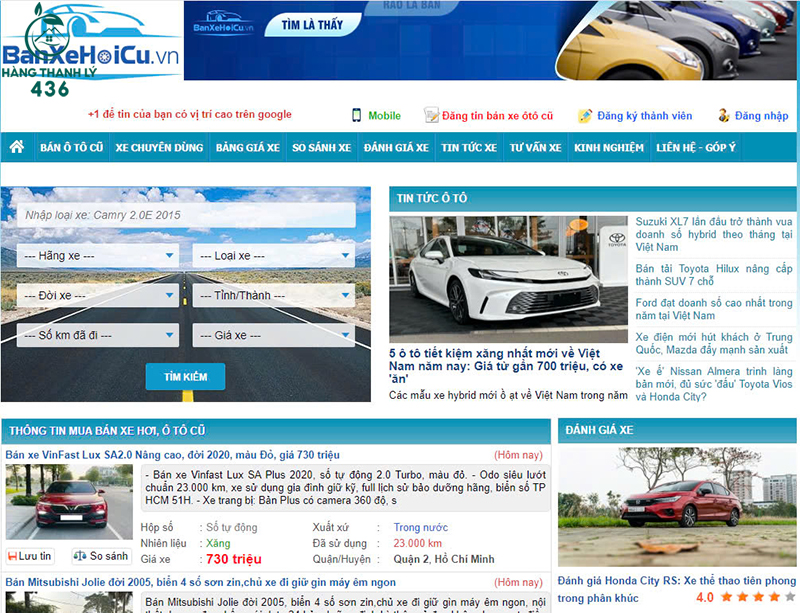Viewport: 800px width, 613px height.
Task: Open the Tỉnh/Thành dropdown
Action: [273, 296]
